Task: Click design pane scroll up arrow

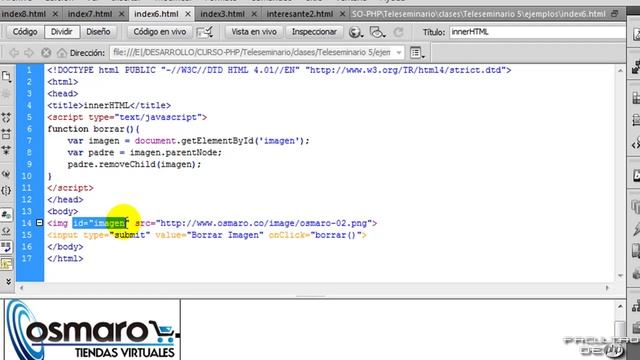Action: (620, 306)
